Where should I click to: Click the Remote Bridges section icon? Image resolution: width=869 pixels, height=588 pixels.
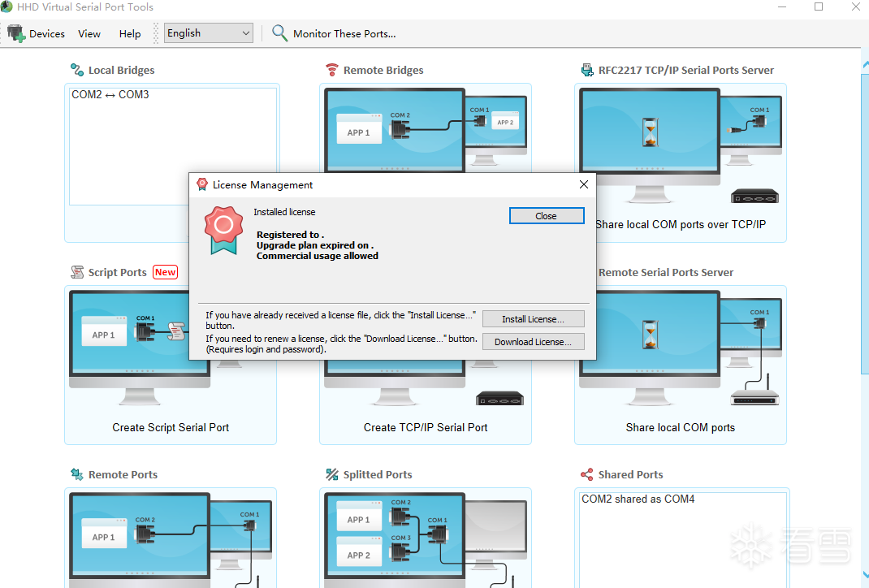tap(331, 70)
